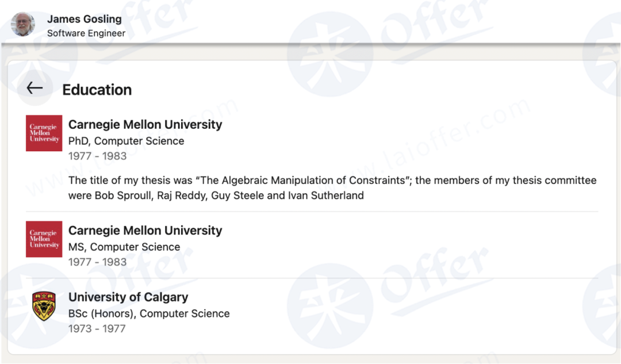The image size is (621, 364).
Task: Open the Carnegie Mellon logo for PhD entry
Action: [x=44, y=133]
